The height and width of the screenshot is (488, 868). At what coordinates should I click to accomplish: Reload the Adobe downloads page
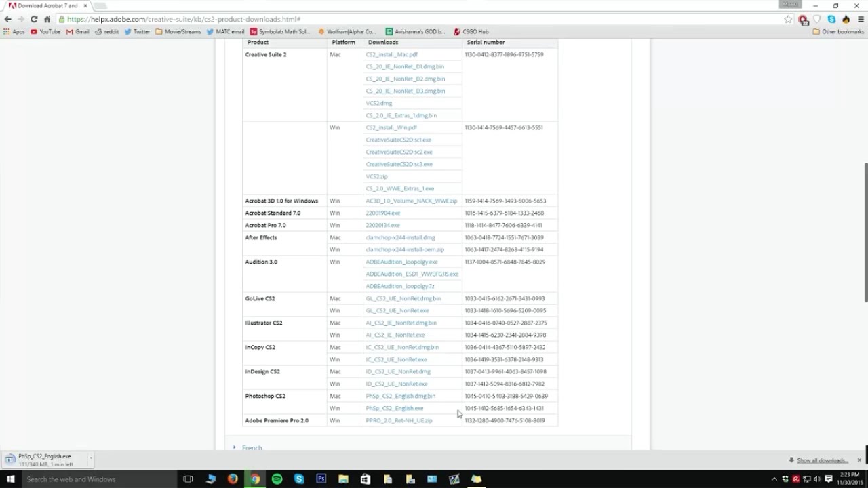(x=34, y=19)
